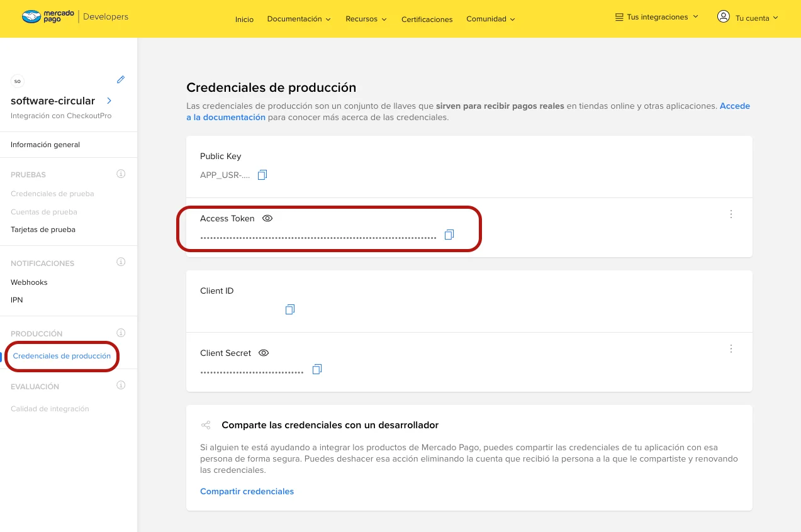This screenshot has height=532, width=801.
Task: Click the Developers text beside the logo
Action: [x=106, y=17]
